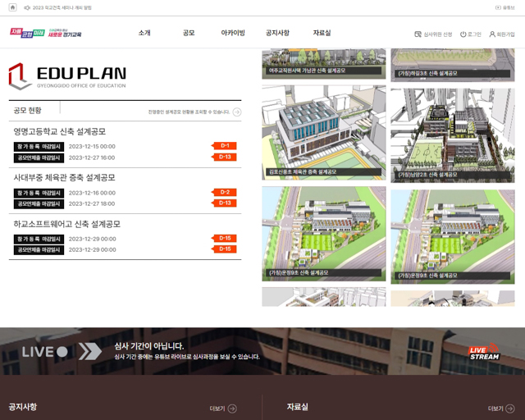Open 하교소프트웨어고 신축 설계공모 listing
This screenshot has height=420, width=525.
coord(66,224)
